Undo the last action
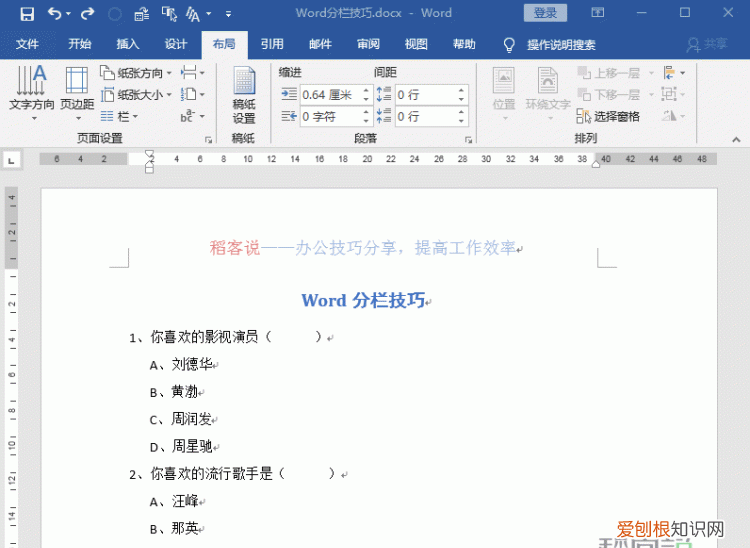The width and height of the screenshot is (750, 548). pyautogui.click(x=54, y=13)
